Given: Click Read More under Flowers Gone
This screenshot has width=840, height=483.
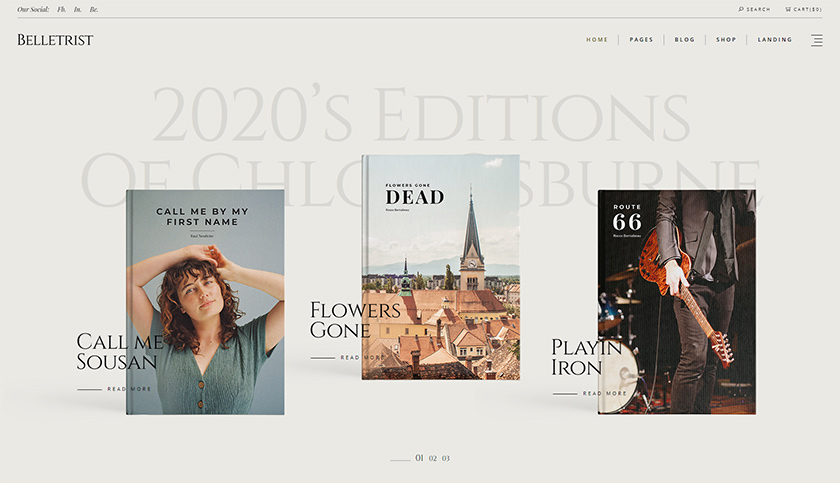Looking at the screenshot, I should coord(361,357).
